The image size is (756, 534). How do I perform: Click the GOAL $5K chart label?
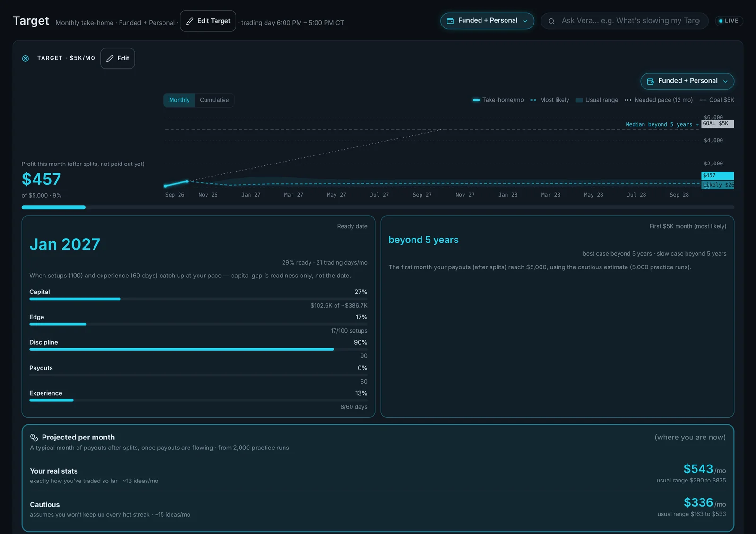[x=717, y=124]
